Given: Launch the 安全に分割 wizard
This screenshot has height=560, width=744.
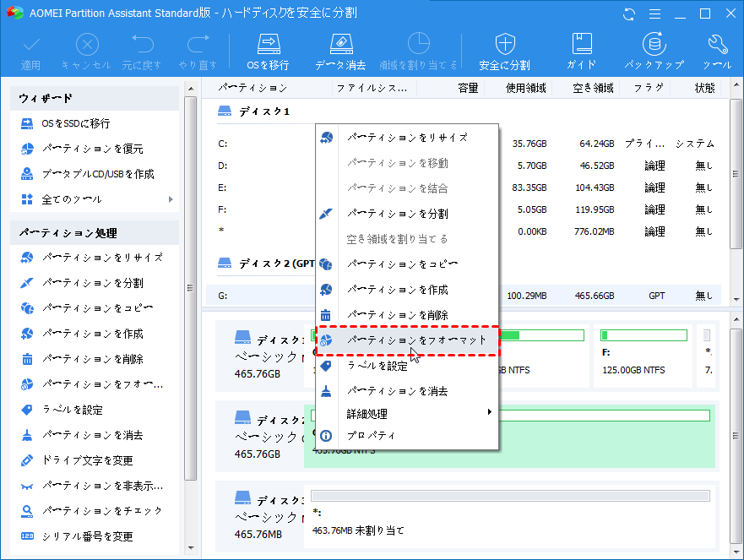Looking at the screenshot, I should [x=504, y=52].
